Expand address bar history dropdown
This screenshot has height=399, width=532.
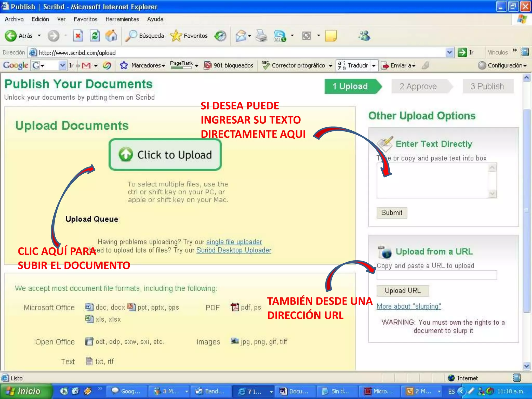[449, 52]
